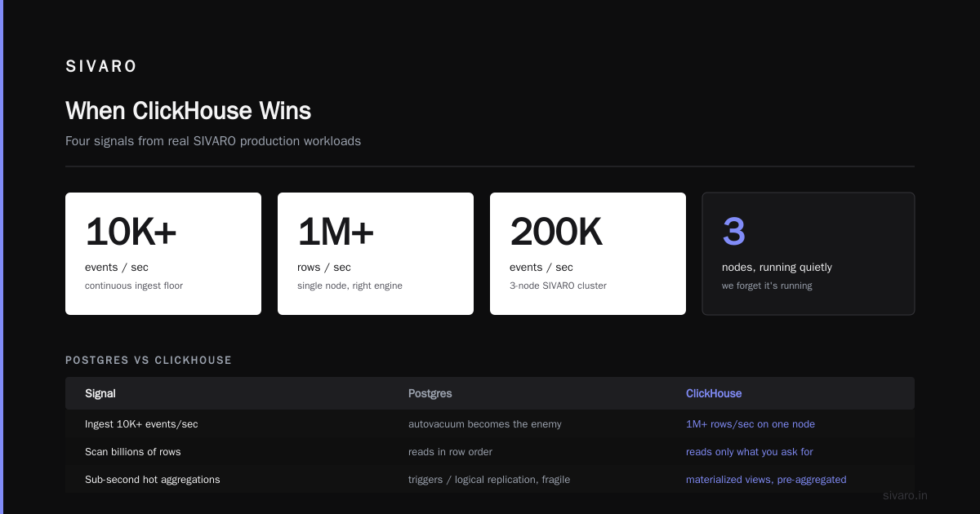Select 'Ingest 10K+ events/sec' row label
The height and width of the screenshot is (514, 980).
click(x=141, y=424)
